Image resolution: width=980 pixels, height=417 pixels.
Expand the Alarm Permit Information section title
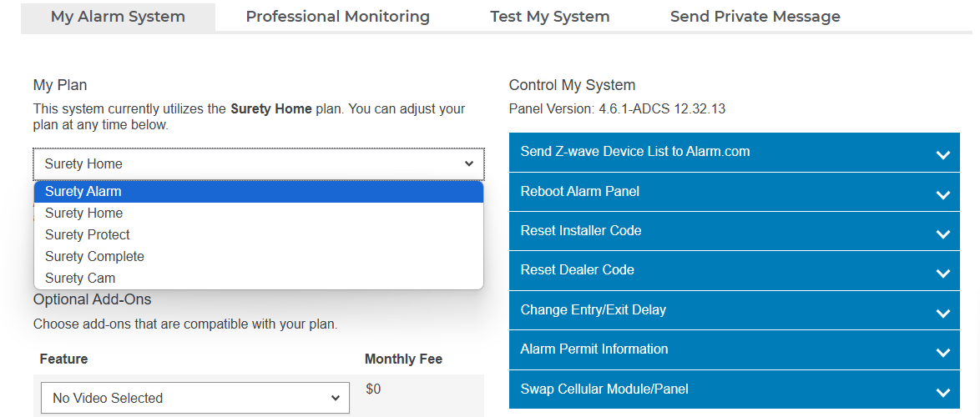click(594, 349)
